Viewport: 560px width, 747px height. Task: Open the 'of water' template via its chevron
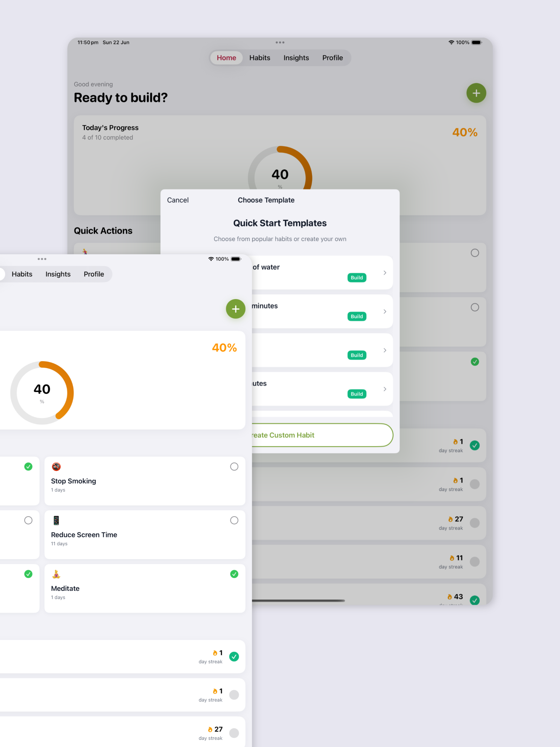click(385, 273)
